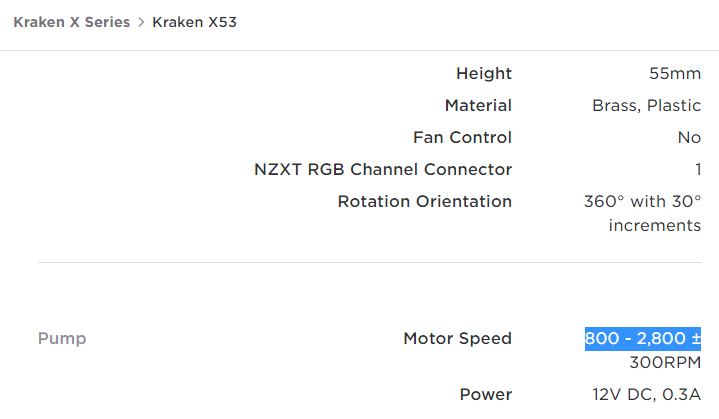Click the Power spec label
Screen dimensions: 719x419
[x=486, y=394]
